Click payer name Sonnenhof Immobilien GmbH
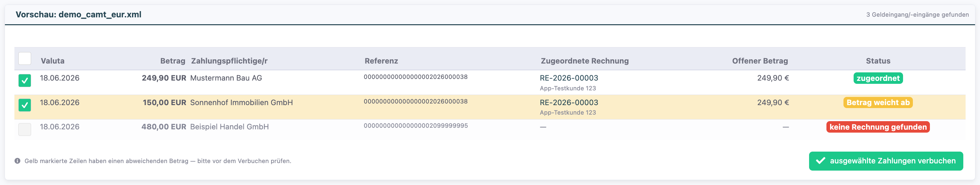 [242, 102]
